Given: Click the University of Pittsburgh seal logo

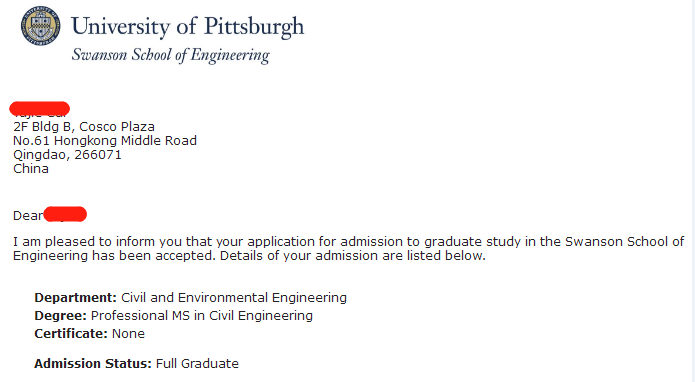Looking at the screenshot, I should coord(40,26).
